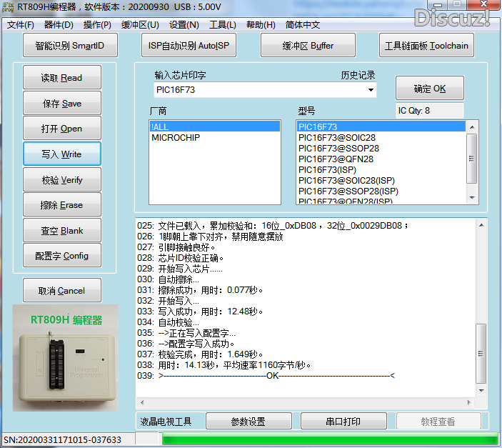Select PIC16F73(ISP) model

pos(381,170)
